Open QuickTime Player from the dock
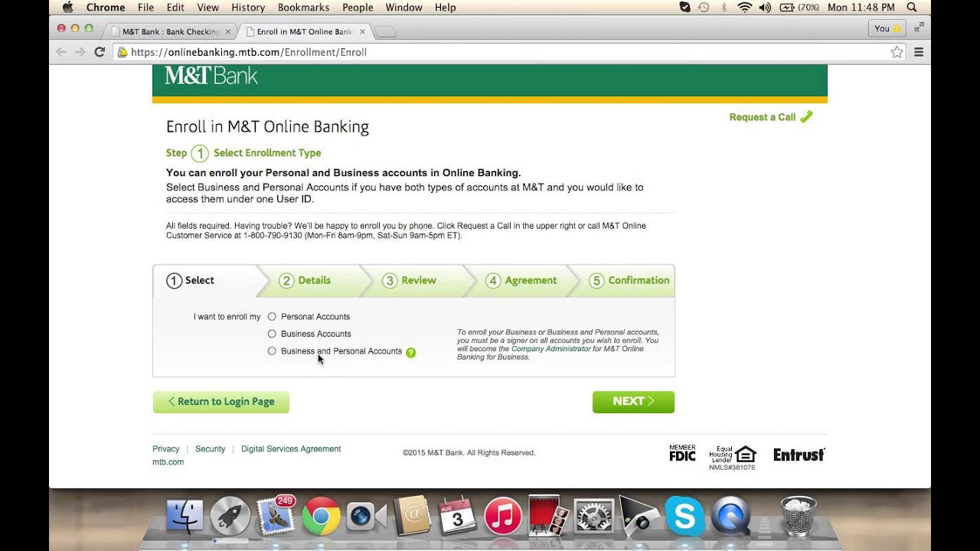This screenshot has height=551, width=980. (730, 517)
